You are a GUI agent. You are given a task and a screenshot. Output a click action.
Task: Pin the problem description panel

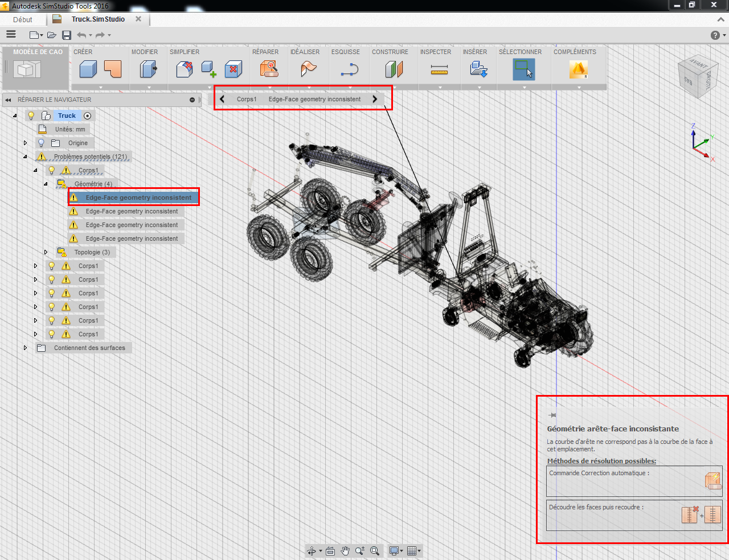point(552,415)
